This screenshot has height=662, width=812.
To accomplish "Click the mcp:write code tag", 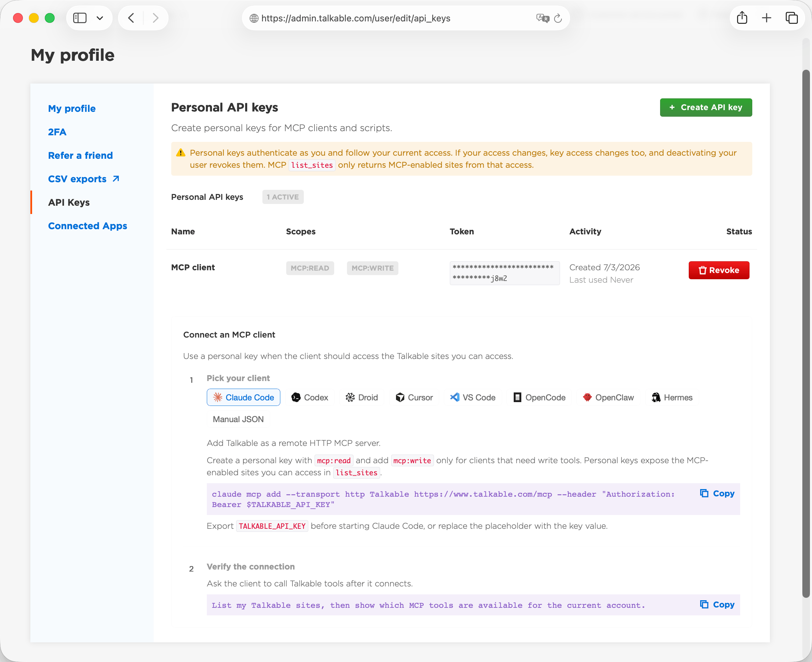I will tap(412, 460).
